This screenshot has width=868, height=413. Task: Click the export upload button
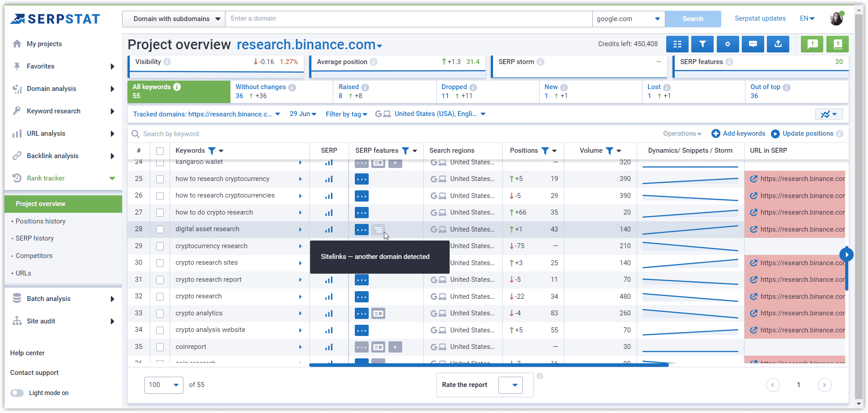coord(778,44)
